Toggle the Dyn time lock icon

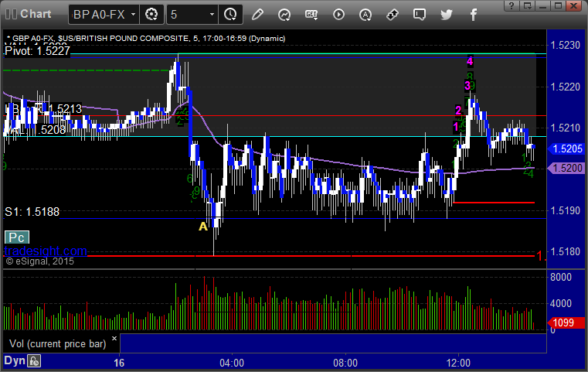(34, 361)
